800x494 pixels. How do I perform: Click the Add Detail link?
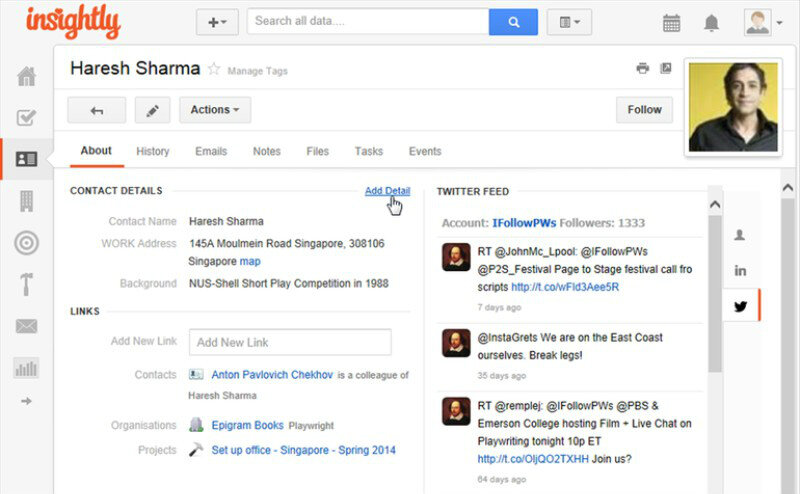(x=387, y=191)
